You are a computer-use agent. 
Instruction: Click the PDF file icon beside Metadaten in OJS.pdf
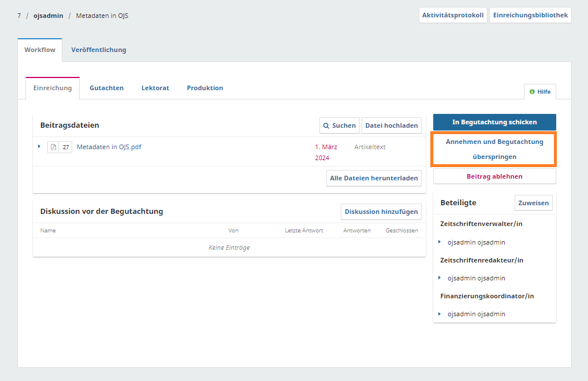click(53, 147)
